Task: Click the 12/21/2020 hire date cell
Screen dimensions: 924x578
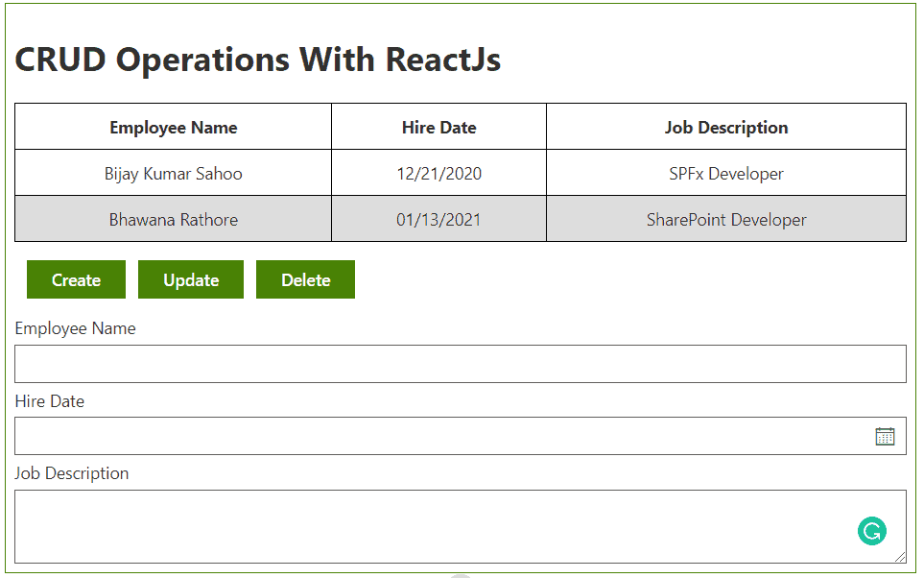Action: coord(439,173)
